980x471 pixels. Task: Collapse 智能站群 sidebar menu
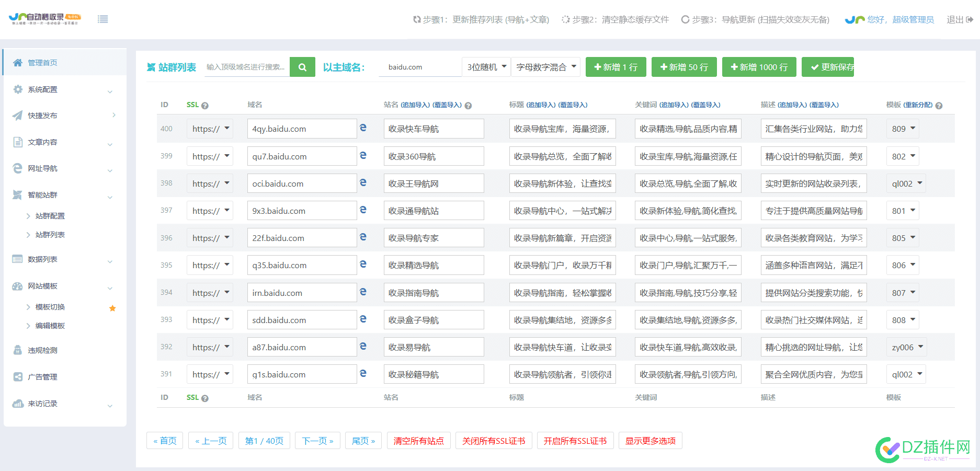coord(65,195)
